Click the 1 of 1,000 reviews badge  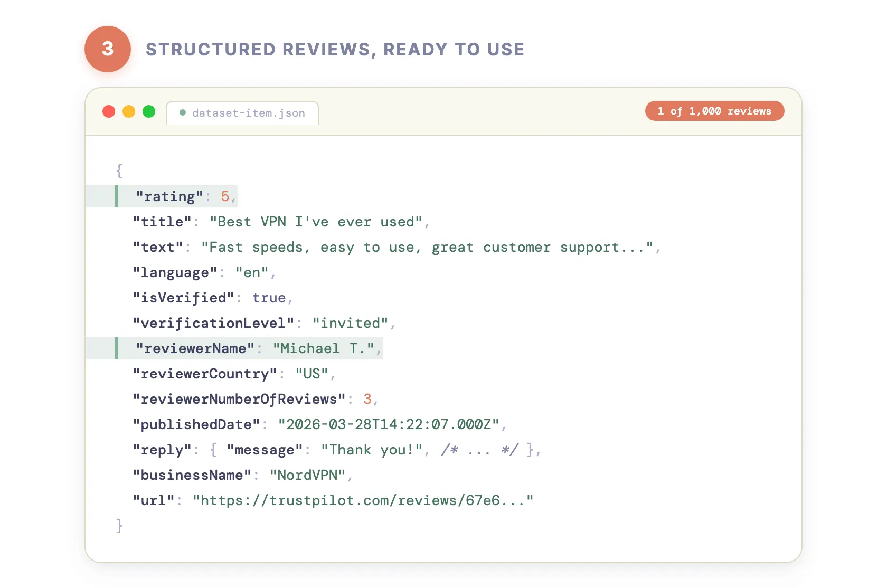714,111
